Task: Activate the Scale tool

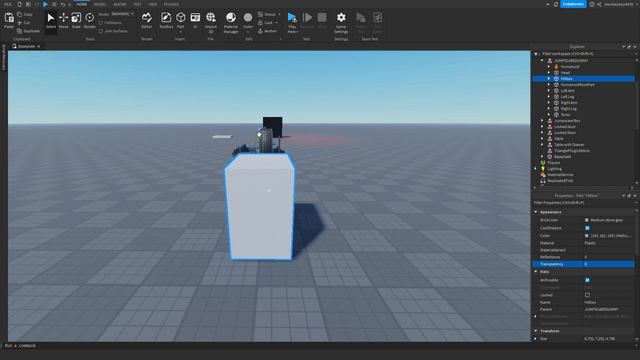Action: (x=76, y=21)
